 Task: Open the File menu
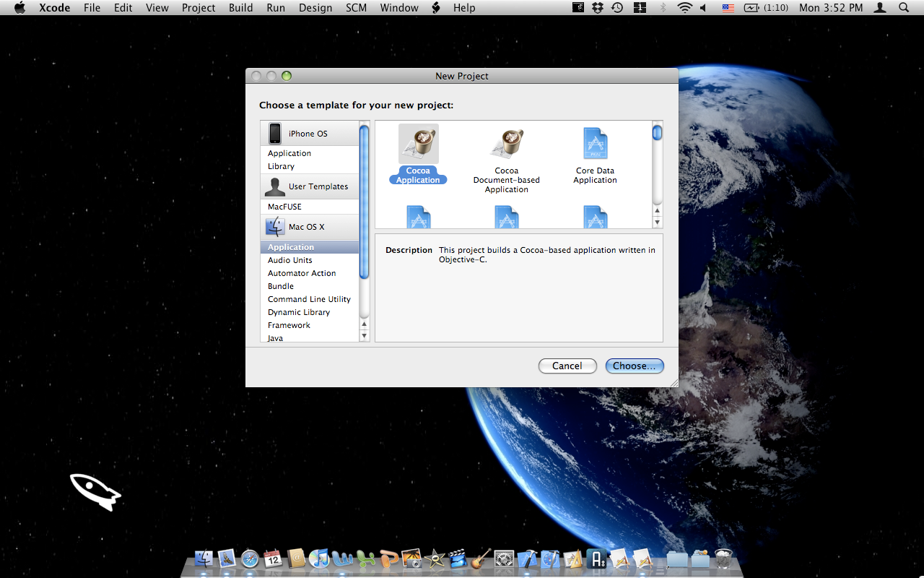92,8
